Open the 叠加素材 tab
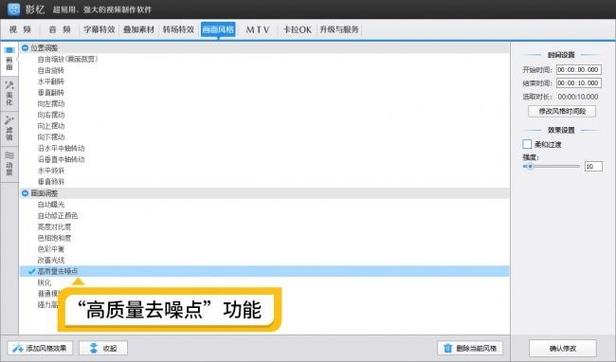Screen dimensions: 616x362 click(x=139, y=29)
